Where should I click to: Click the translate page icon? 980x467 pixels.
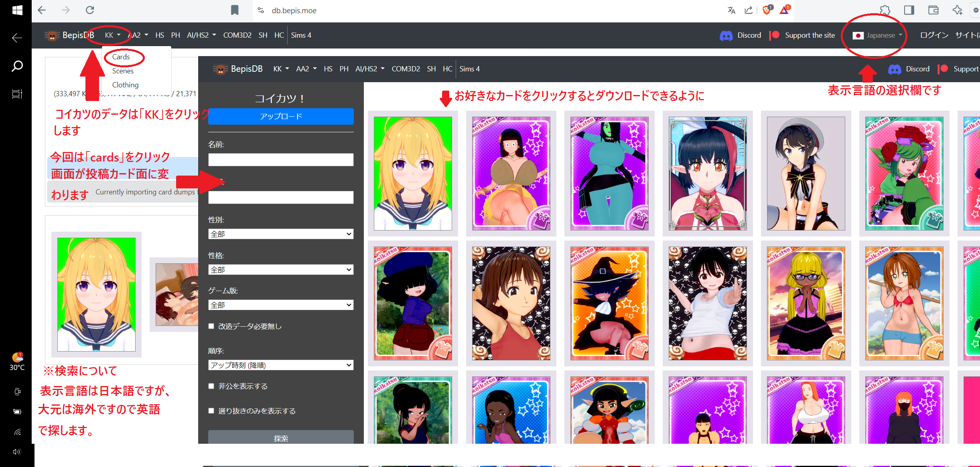(x=731, y=10)
